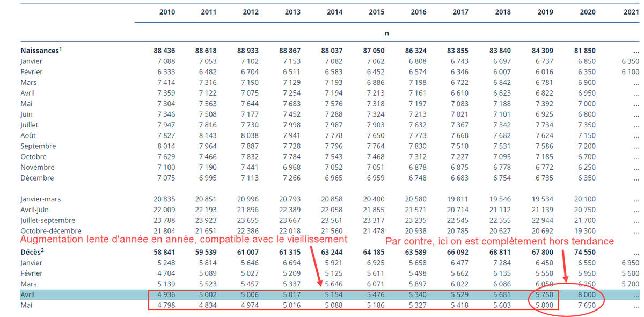Click the 7 284 Décès Janvier 2018 value
644x317 pixels.
[x=502, y=263]
